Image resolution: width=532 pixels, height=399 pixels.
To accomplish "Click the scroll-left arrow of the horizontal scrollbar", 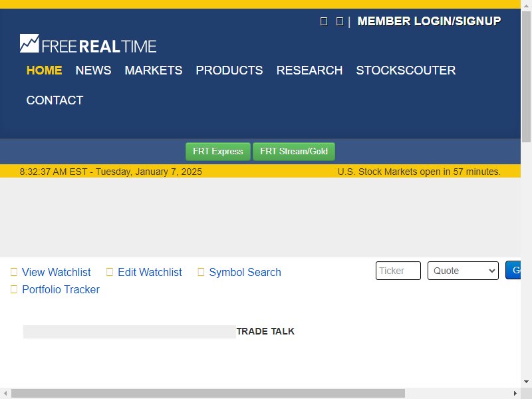I will coord(5,394).
